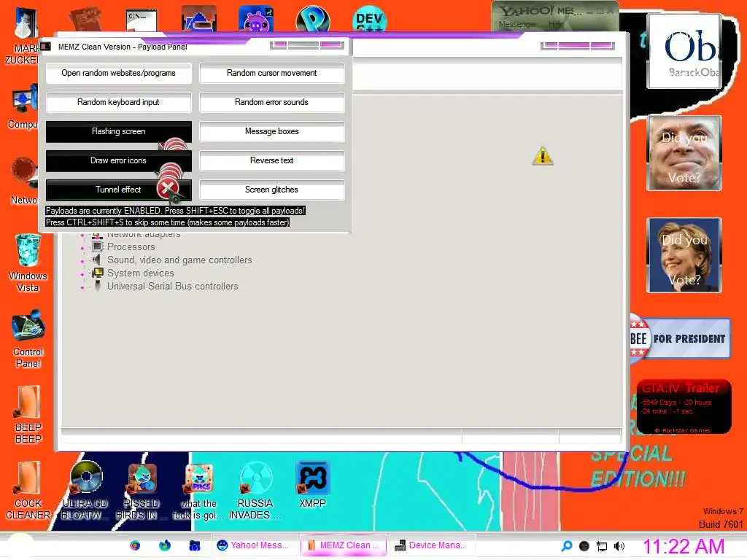747x560 pixels.
Task: Switch to Device Mana... taskbar button
Action: pyautogui.click(x=432, y=545)
